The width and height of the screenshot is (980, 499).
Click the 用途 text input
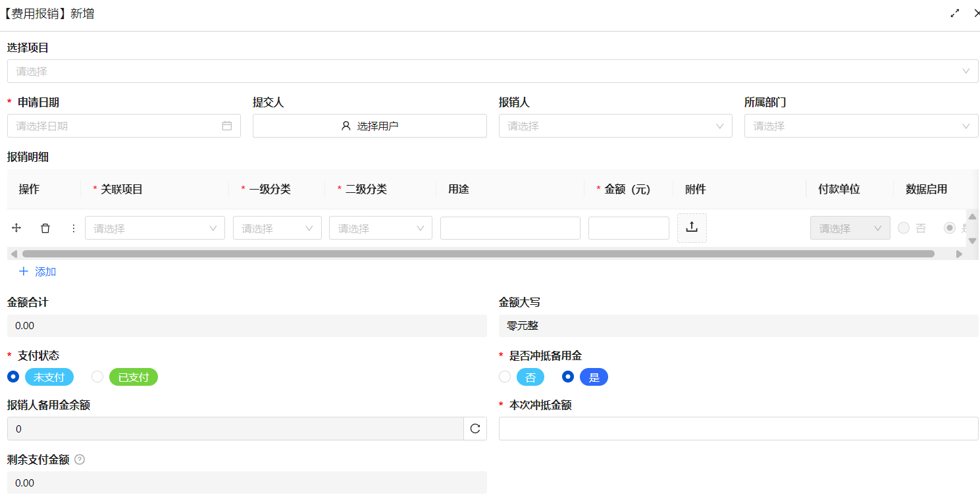[510, 228]
